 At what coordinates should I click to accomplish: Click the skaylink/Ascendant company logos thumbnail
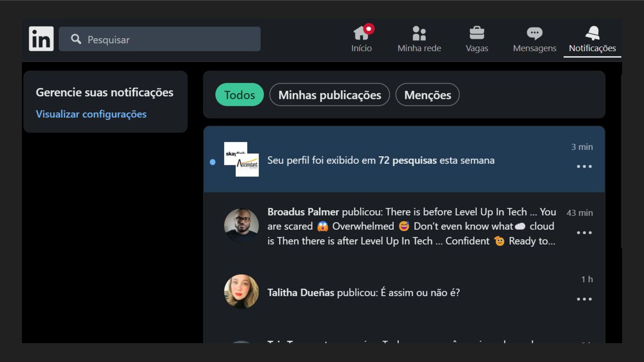pyautogui.click(x=241, y=159)
